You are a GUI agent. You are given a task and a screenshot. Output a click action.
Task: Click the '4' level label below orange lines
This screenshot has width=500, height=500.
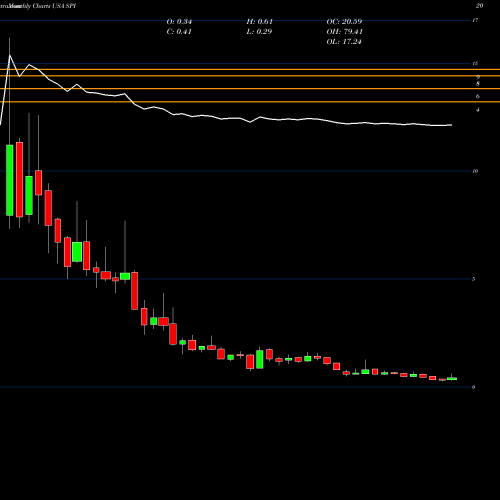[478, 110]
